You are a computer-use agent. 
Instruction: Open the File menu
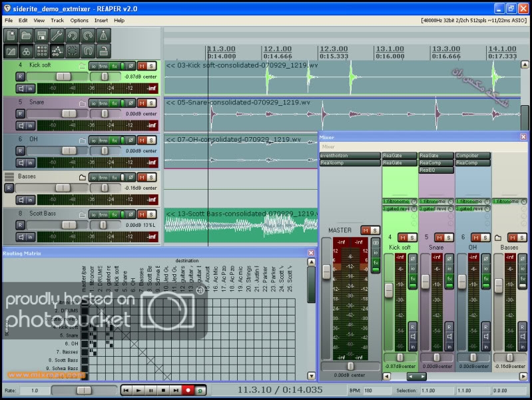tap(9, 21)
